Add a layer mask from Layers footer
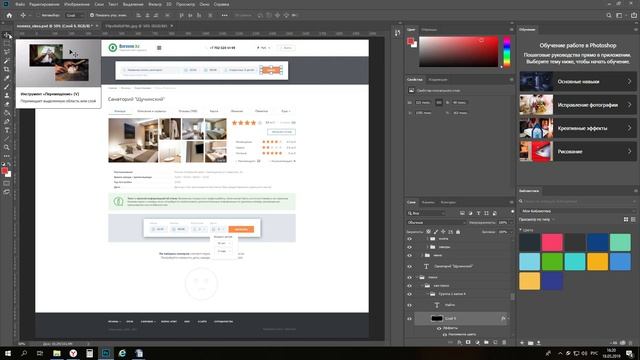This screenshot has height=360, width=640. (468, 342)
